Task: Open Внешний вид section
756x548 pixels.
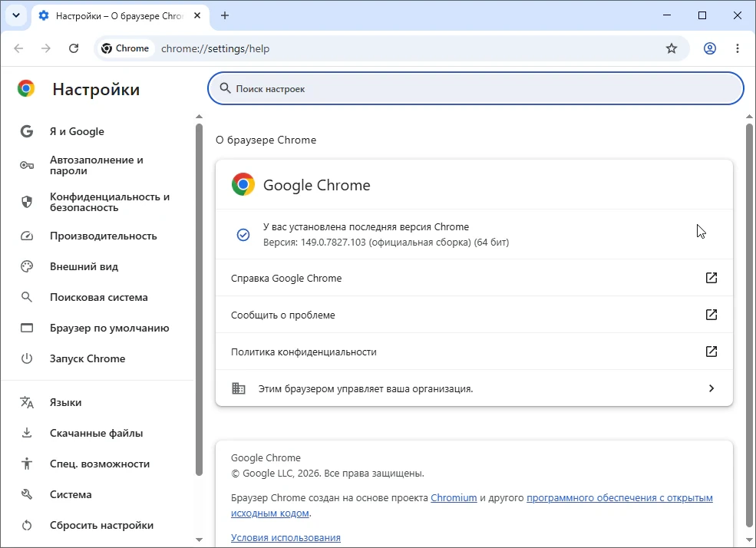Action: tap(99, 266)
